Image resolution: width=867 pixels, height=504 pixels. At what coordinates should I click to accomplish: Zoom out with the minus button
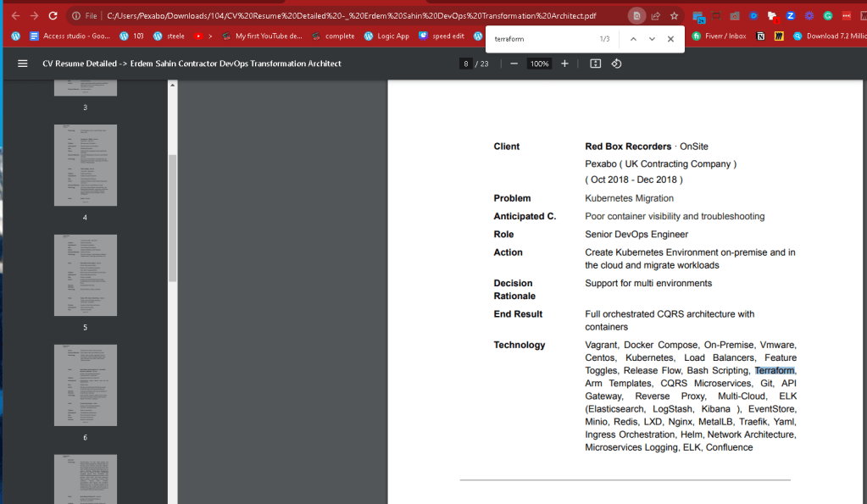point(514,64)
